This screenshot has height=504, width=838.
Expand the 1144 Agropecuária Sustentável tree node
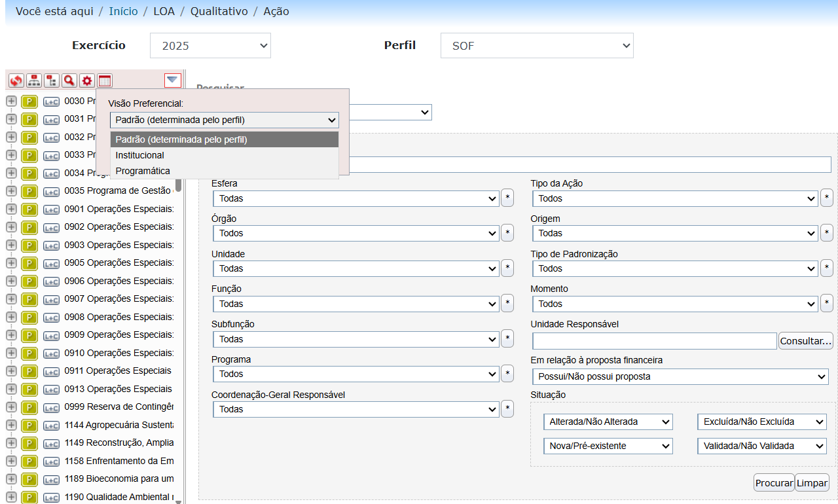click(11, 425)
